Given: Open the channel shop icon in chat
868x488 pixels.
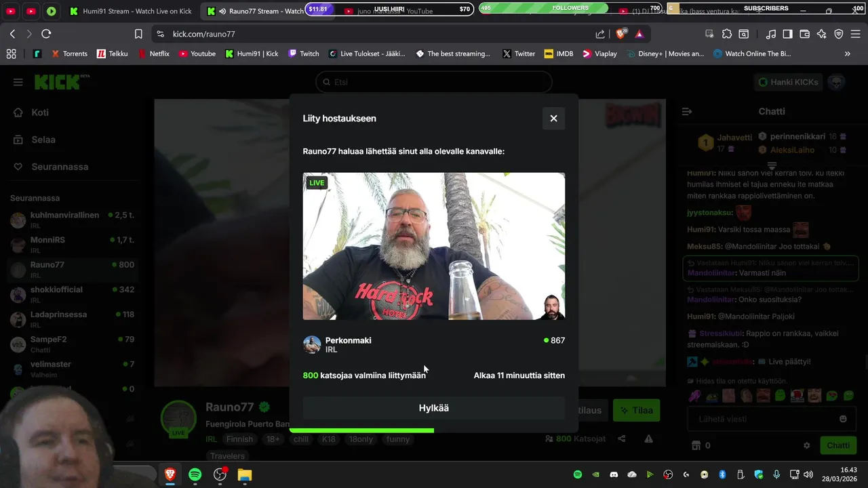Looking at the screenshot, I should click(x=695, y=445).
